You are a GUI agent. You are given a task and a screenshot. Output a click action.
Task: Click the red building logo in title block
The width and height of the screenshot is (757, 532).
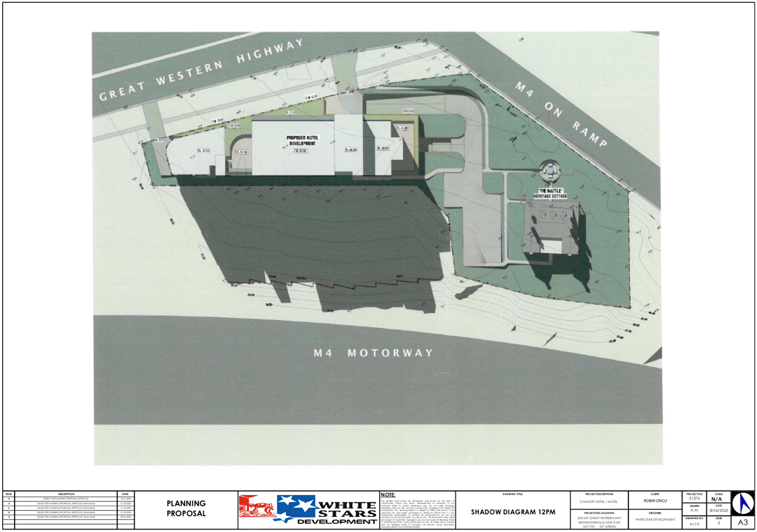tap(256, 507)
